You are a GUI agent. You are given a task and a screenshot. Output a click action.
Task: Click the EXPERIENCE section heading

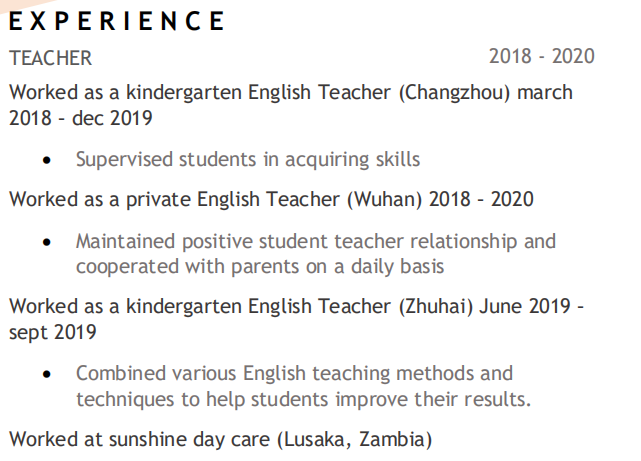[x=117, y=21]
